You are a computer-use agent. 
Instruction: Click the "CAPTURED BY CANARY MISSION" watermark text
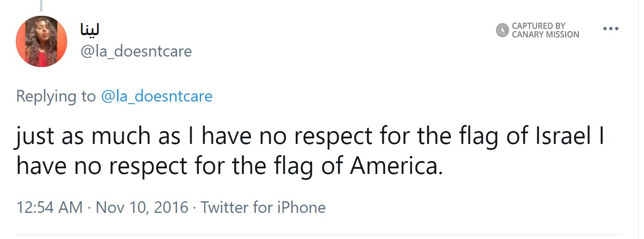pyautogui.click(x=545, y=30)
